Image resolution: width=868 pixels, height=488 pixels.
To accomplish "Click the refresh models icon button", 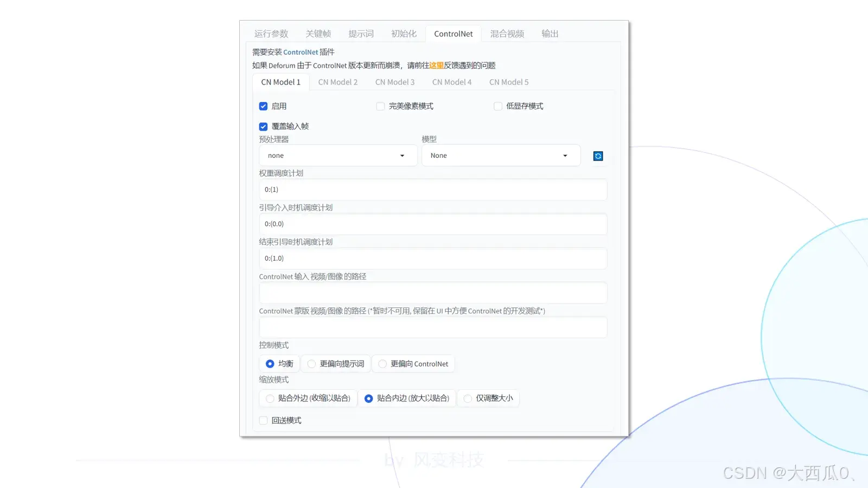I will click(x=598, y=156).
